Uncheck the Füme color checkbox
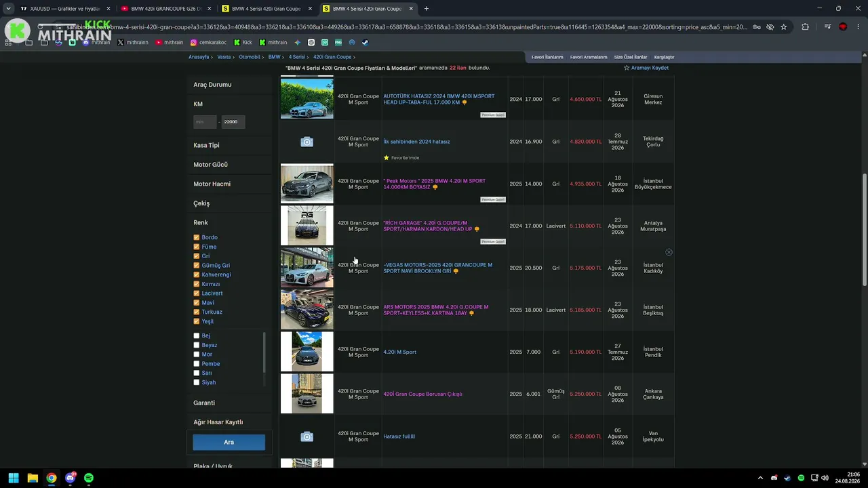The height and width of the screenshot is (488, 868). [x=197, y=247]
